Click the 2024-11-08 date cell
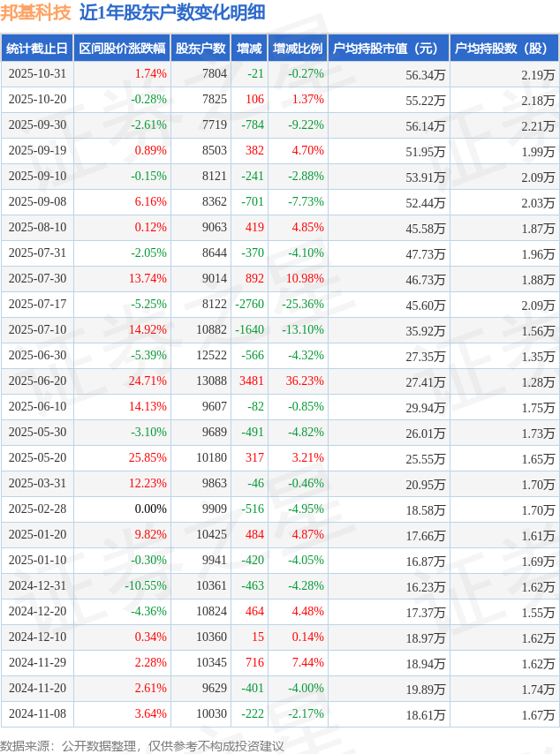The height and width of the screenshot is (754, 560). pos(37,714)
